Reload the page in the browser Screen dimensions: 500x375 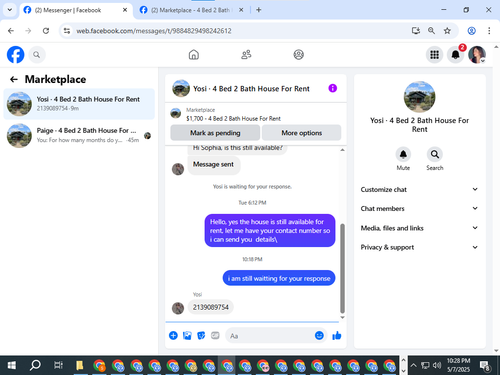click(46, 31)
